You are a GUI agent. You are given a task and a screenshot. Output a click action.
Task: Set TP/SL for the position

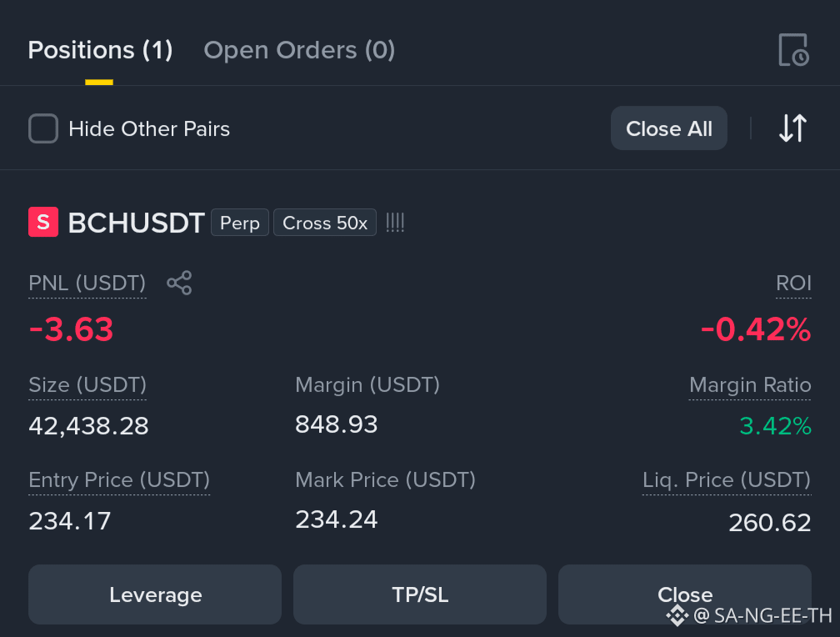pos(420,594)
